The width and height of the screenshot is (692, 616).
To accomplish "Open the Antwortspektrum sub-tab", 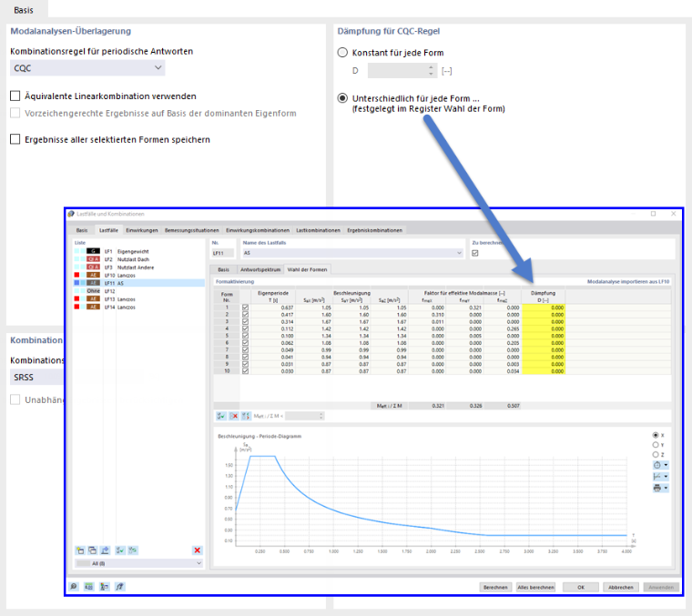I will tap(260, 269).
